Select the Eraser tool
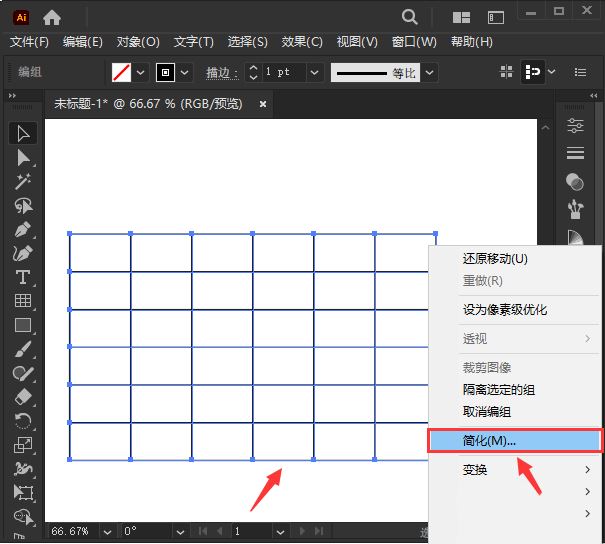This screenshot has width=605, height=544. click(23, 397)
